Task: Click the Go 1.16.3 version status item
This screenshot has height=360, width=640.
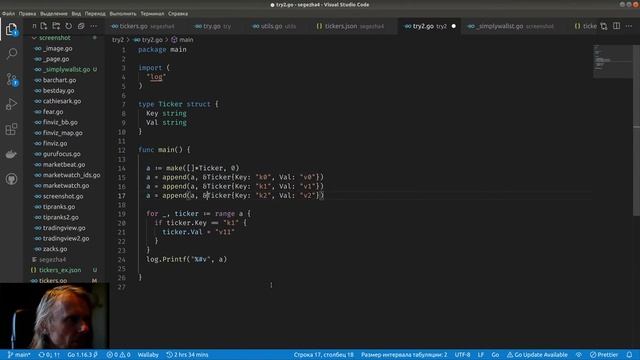Action: (x=82, y=355)
